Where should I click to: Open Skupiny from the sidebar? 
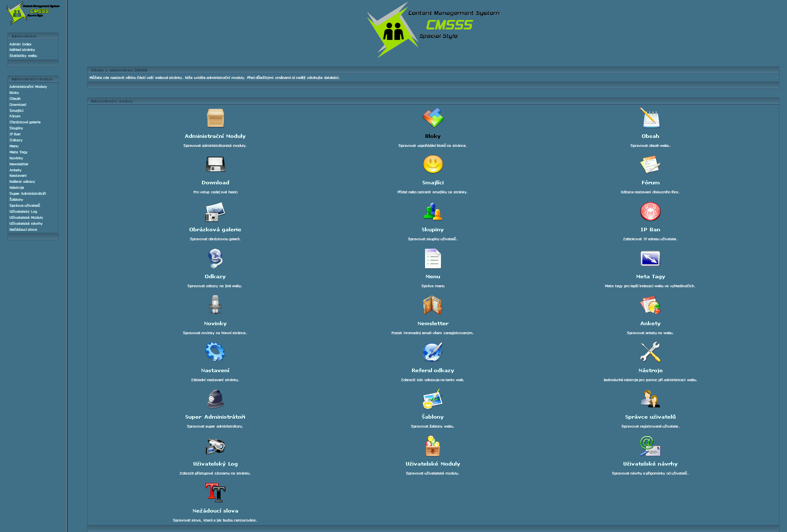tap(16, 128)
